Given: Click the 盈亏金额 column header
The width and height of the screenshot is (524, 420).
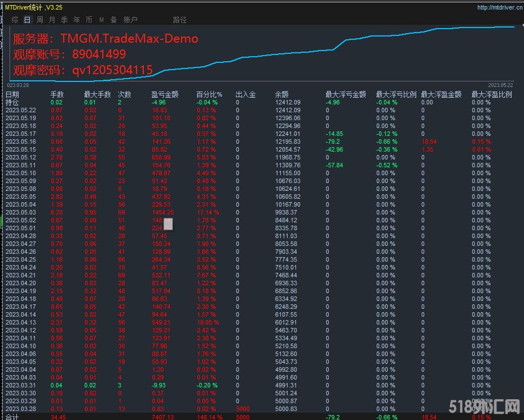Looking at the screenshot, I should click(165, 94).
